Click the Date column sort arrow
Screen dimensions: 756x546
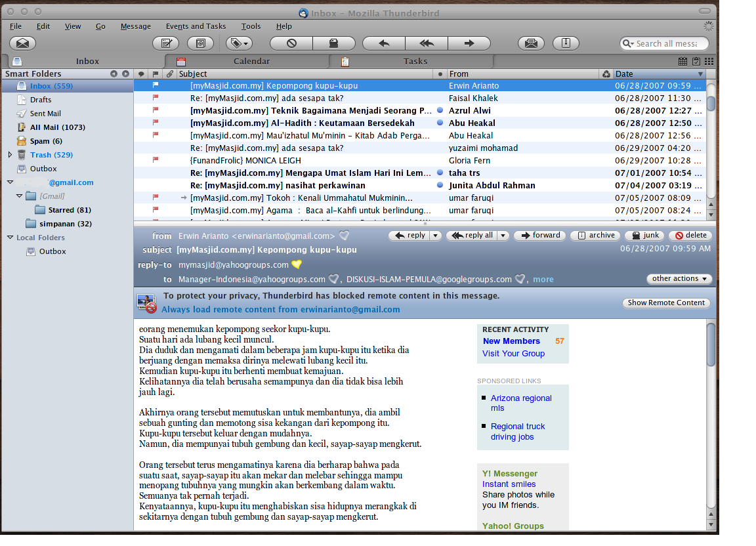pos(701,73)
